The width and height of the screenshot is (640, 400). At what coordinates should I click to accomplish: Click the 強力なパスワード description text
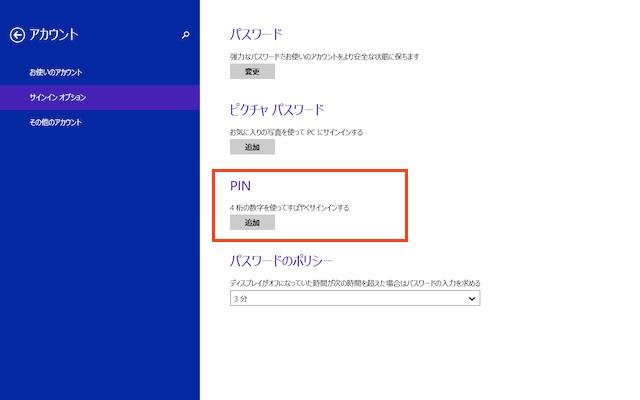coord(324,57)
